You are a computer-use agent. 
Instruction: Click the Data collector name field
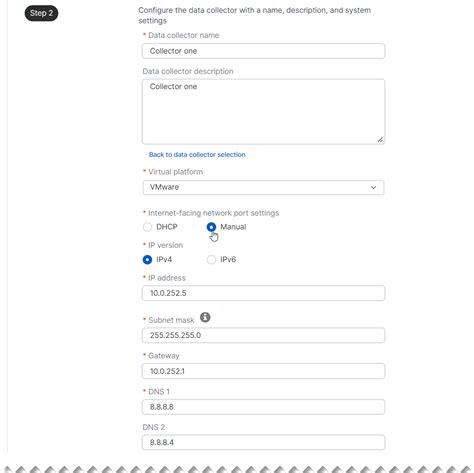263,51
